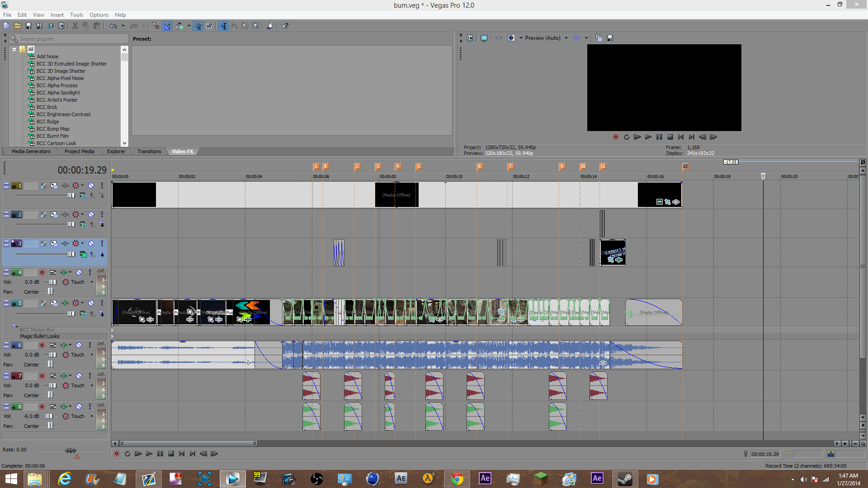Switch to the Transitions tab

(149, 151)
